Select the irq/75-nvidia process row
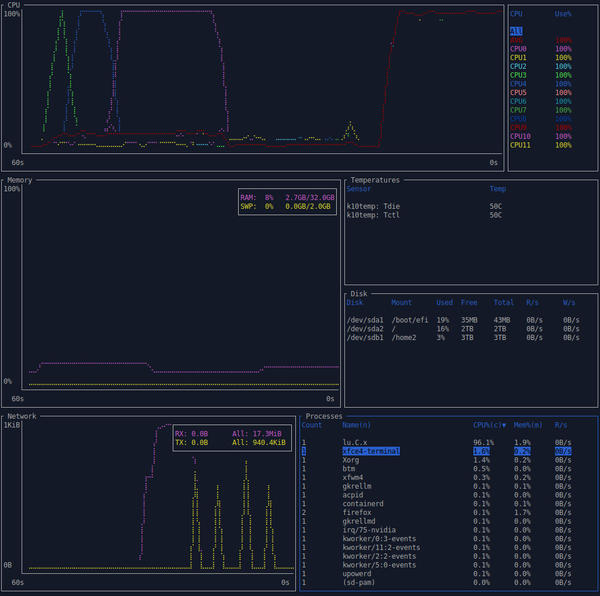This screenshot has width=600, height=596. coord(436,530)
